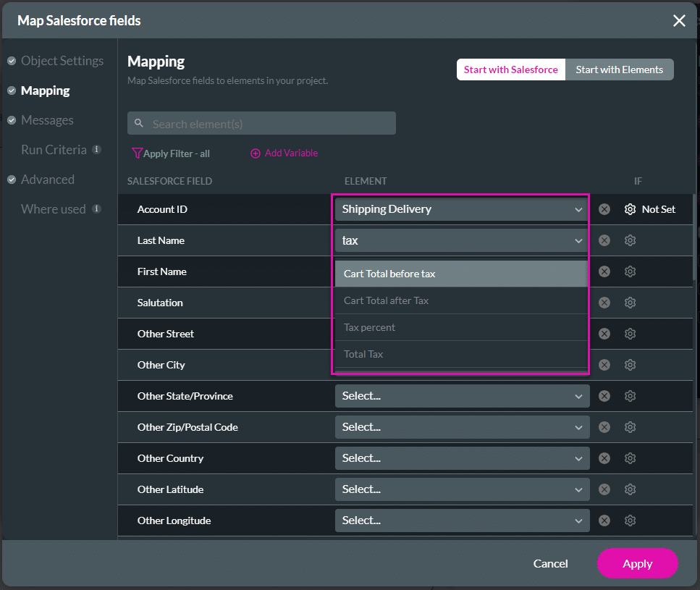Select Start with Salesforce mode
This screenshot has width=700, height=590.
pos(510,69)
